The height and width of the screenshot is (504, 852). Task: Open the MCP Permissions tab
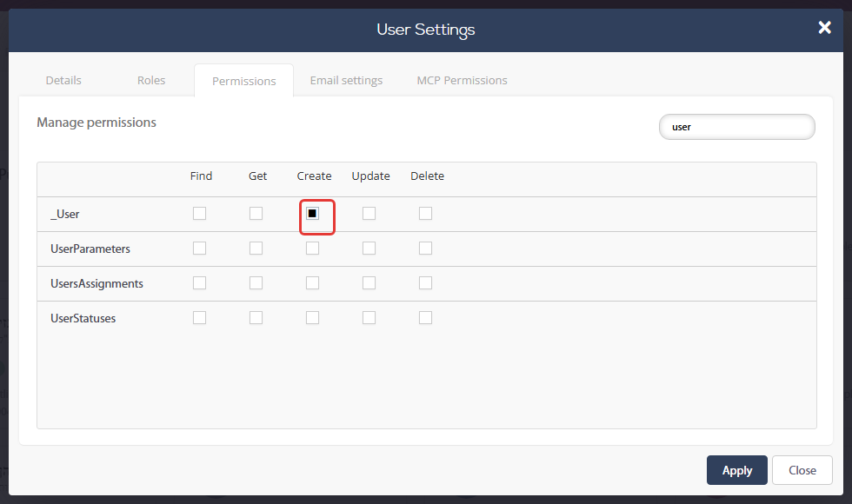pos(462,80)
